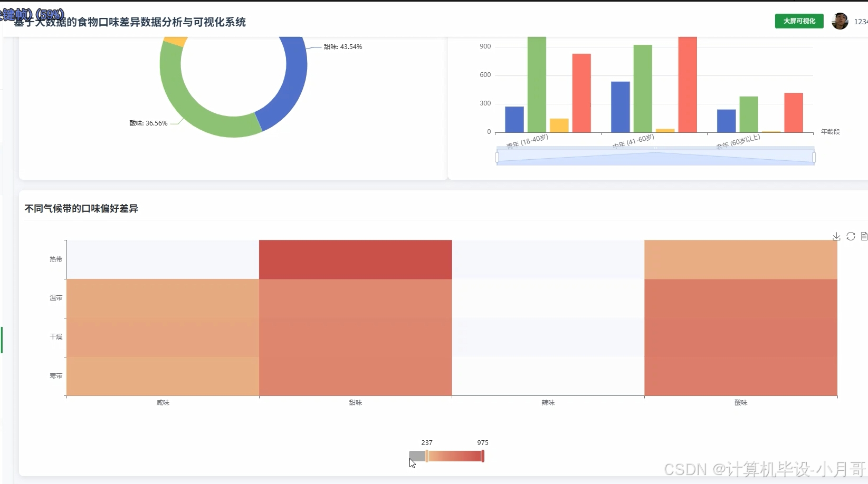
Task: Click the cold zone sour heatmap cell
Action: (x=741, y=376)
